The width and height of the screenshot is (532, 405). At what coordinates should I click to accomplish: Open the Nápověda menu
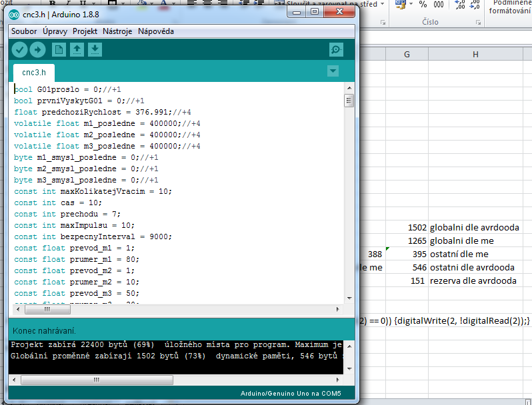pyautogui.click(x=156, y=31)
